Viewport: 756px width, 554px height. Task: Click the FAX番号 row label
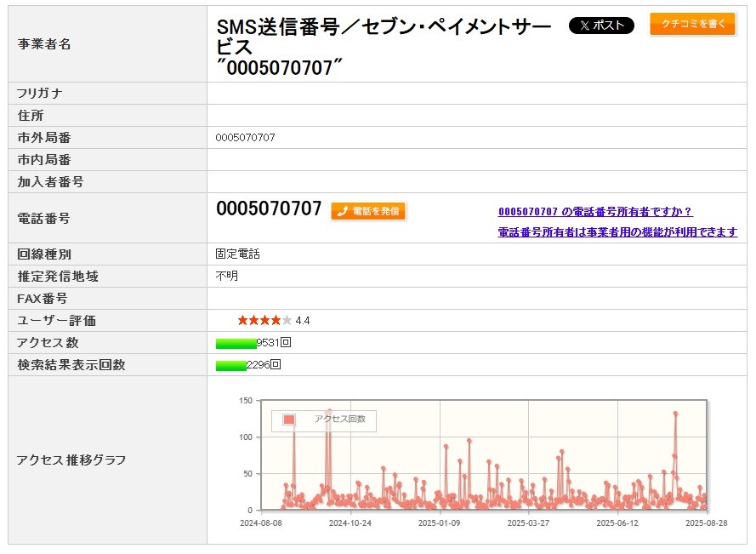click(x=43, y=298)
